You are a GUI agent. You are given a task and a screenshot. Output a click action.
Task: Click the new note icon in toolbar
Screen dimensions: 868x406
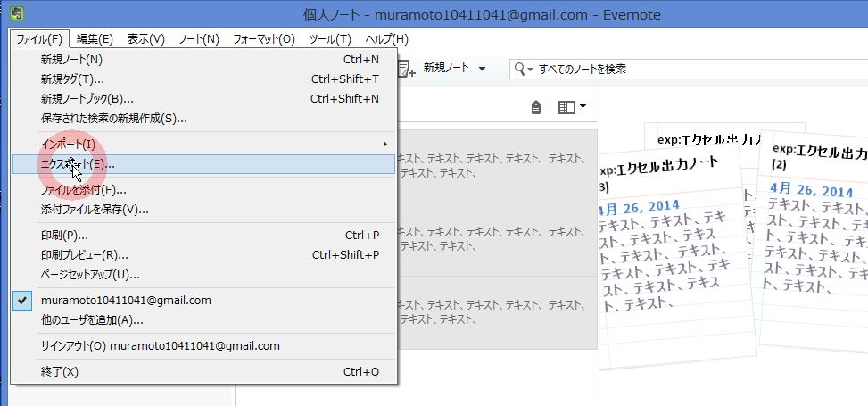click(408, 69)
